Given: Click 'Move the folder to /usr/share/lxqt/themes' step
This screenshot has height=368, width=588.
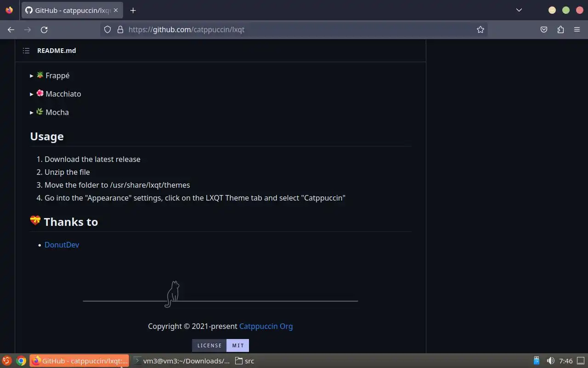Looking at the screenshot, I should coord(117,185).
